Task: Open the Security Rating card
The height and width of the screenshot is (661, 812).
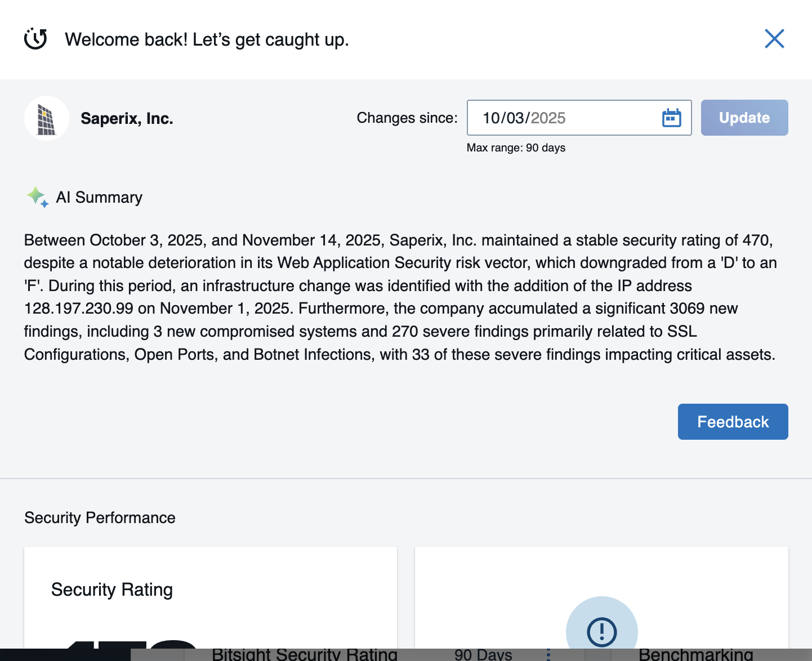Action: click(210, 597)
